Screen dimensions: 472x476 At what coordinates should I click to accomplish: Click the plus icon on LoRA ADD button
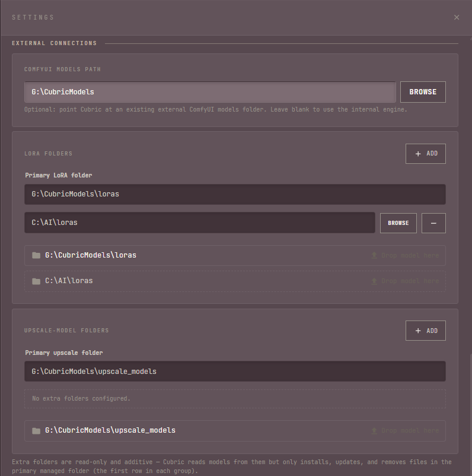pos(418,154)
